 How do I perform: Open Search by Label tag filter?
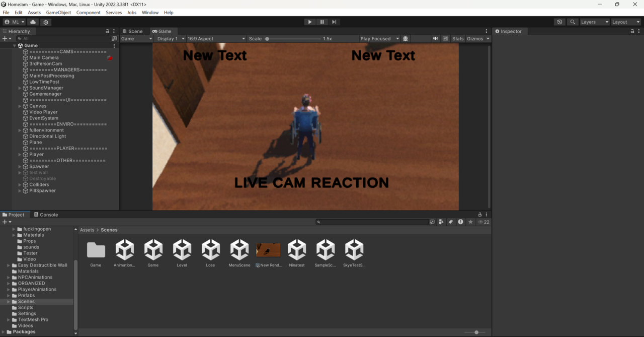tap(451, 222)
